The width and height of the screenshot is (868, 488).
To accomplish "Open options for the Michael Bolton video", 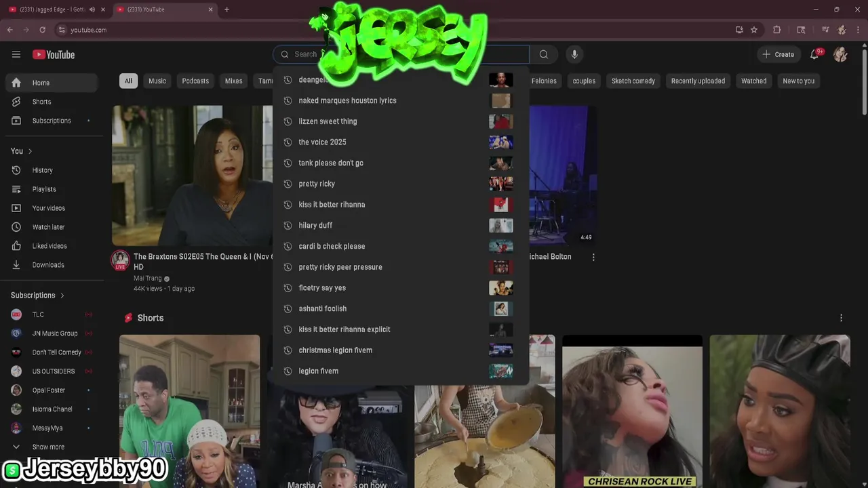I will (x=593, y=257).
